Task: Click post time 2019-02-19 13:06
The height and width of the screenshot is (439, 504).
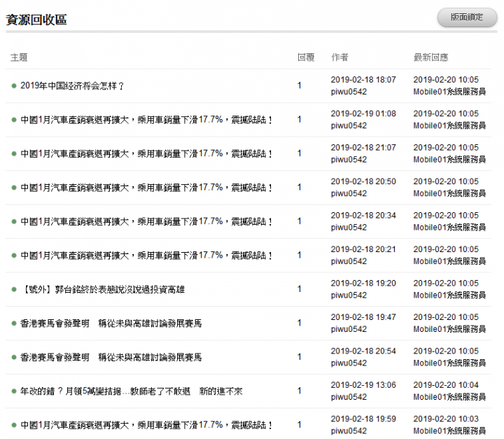Action: [363, 385]
